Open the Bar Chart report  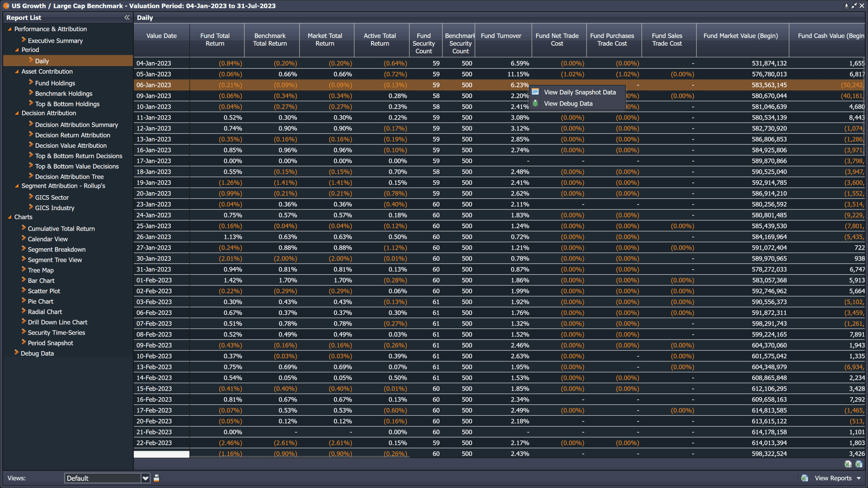[x=41, y=281]
